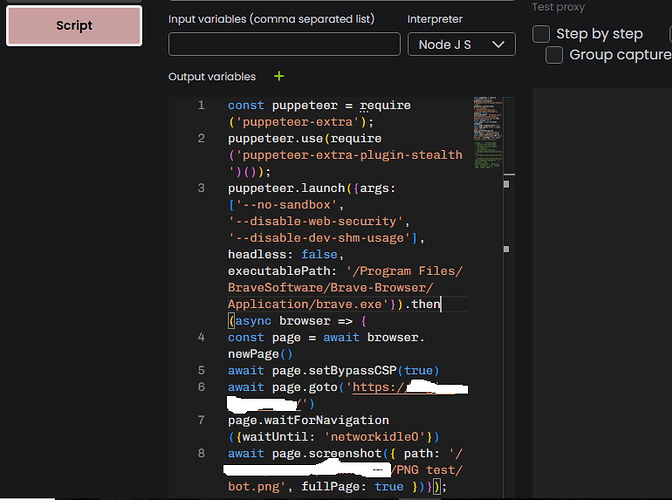Click the 'puppeteer-extra' string in code
The width and height of the screenshot is (672, 500).
[297, 122]
